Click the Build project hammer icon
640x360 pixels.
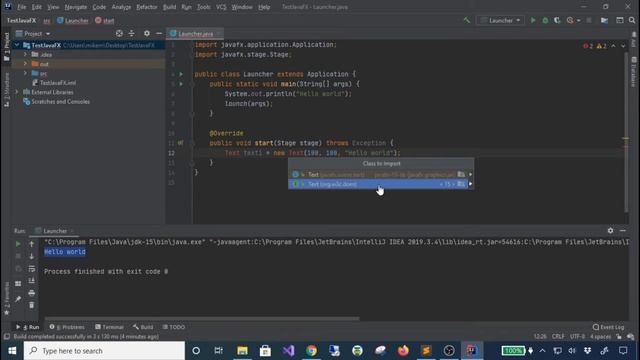pos(467,20)
